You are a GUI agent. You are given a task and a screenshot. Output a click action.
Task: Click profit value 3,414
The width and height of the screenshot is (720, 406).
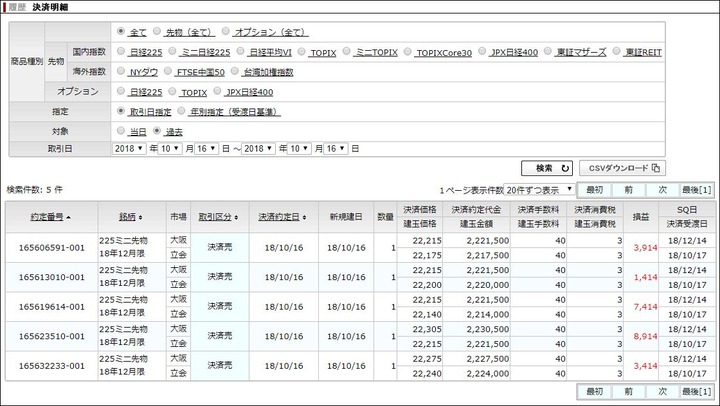646,366
